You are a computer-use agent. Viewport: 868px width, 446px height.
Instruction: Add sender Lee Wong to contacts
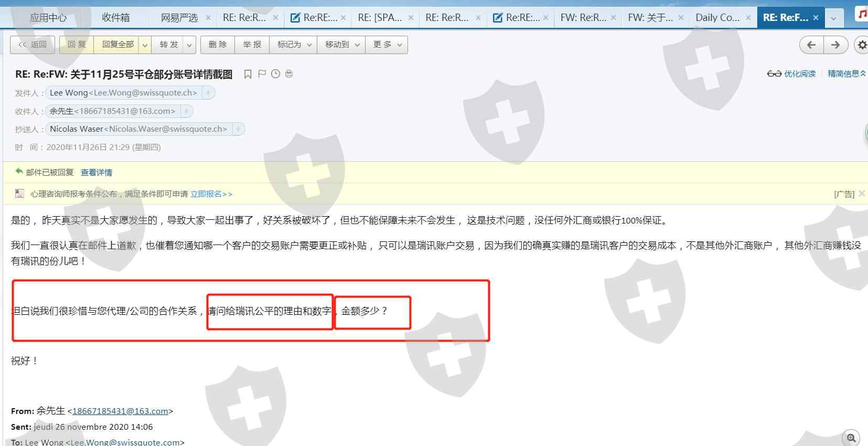[x=208, y=93]
